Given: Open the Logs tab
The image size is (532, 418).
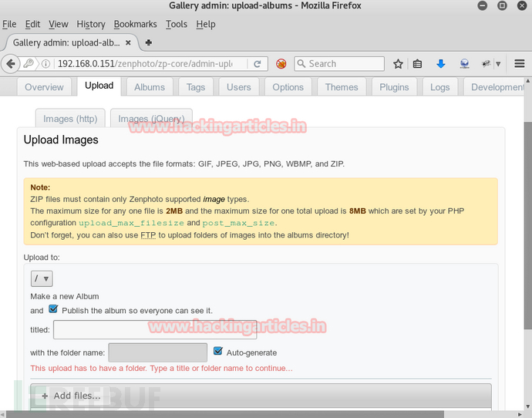Looking at the screenshot, I should [x=440, y=87].
